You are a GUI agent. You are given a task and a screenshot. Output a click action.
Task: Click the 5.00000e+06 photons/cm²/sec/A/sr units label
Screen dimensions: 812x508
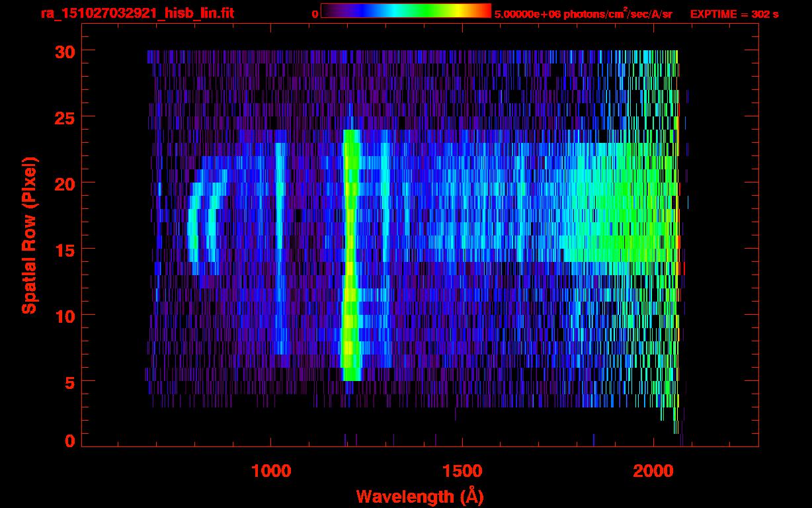(583, 13)
